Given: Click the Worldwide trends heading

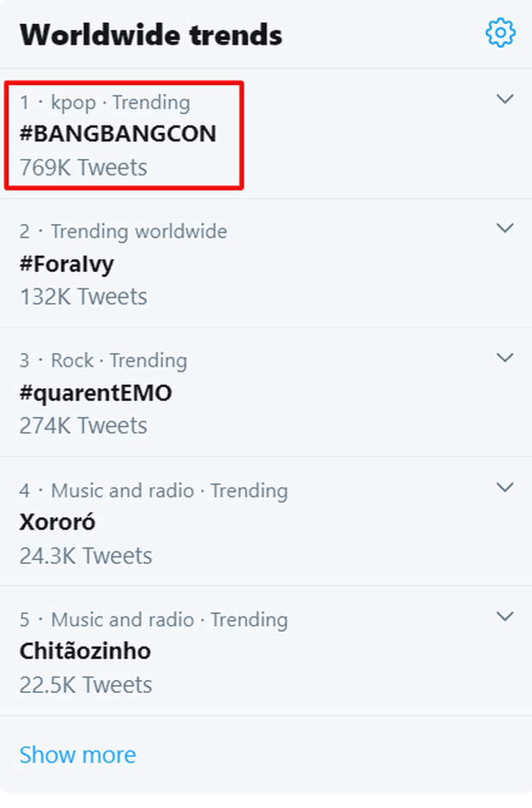Looking at the screenshot, I should pyautogui.click(x=151, y=35).
